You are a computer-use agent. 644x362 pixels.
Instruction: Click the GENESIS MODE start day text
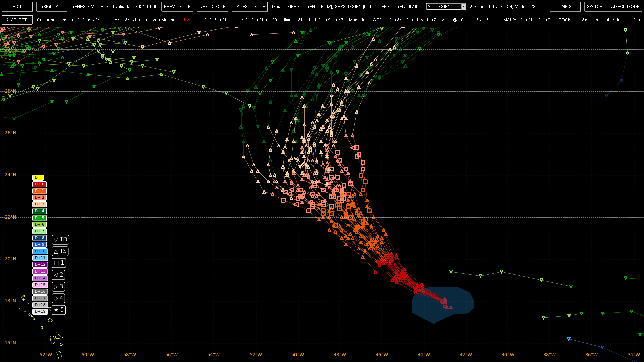(114, 7)
